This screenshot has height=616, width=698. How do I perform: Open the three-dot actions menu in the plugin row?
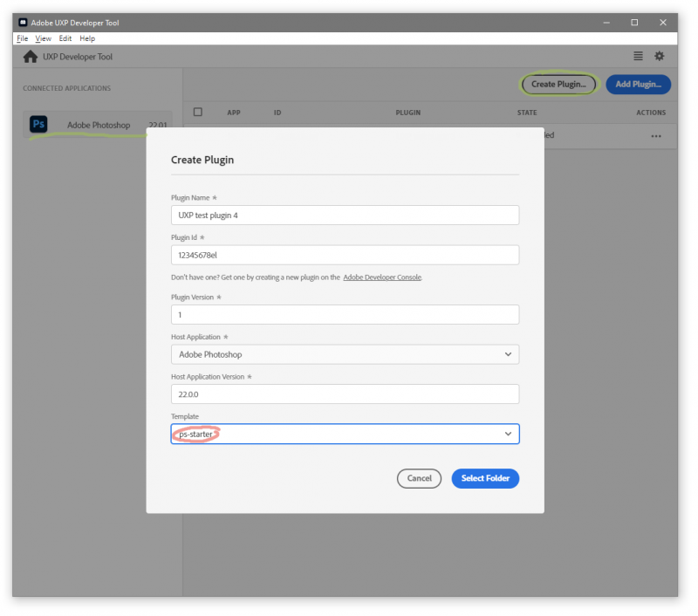click(656, 136)
